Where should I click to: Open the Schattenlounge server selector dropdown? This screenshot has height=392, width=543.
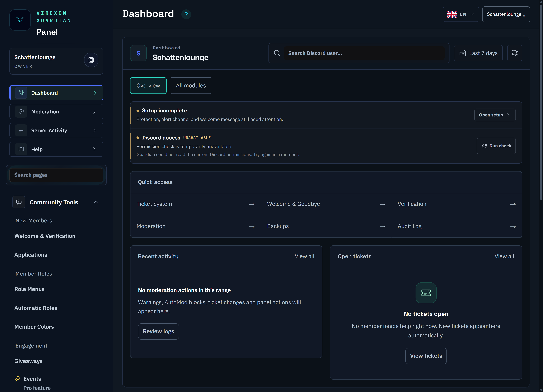506,14
